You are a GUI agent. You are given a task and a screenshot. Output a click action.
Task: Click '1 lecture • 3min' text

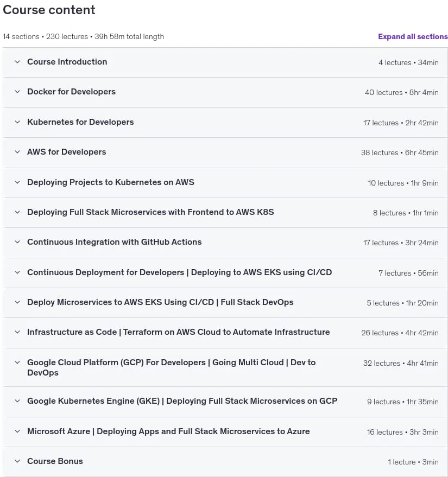click(413, 462)
